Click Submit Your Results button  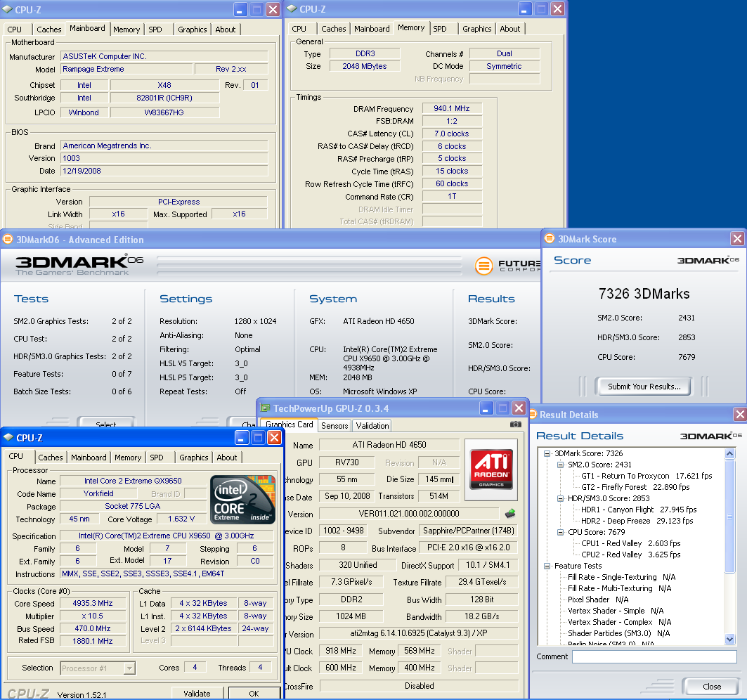[x=644, y=387]
